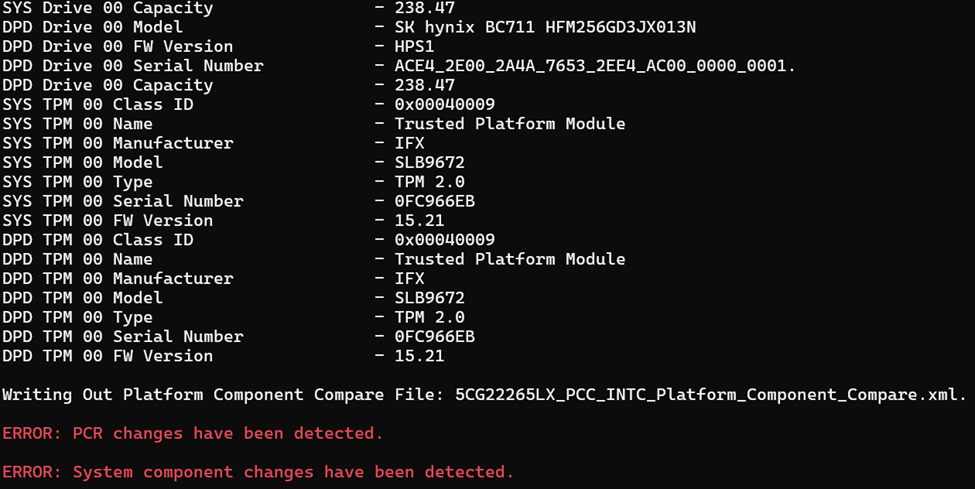Click the SYS Drive 00 Capacity label
Screen dimensions: 975x489
tap(108, 8)
